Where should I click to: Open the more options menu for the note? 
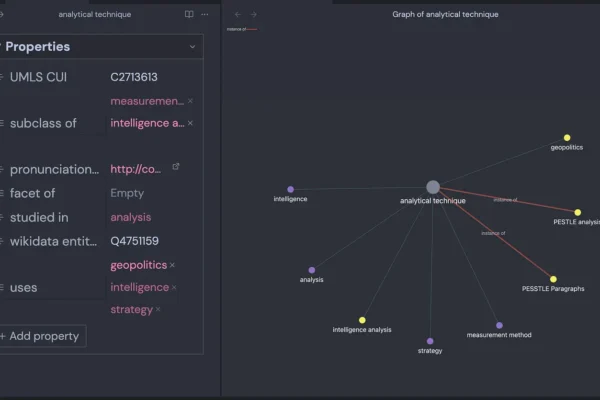tap(205, 14)
